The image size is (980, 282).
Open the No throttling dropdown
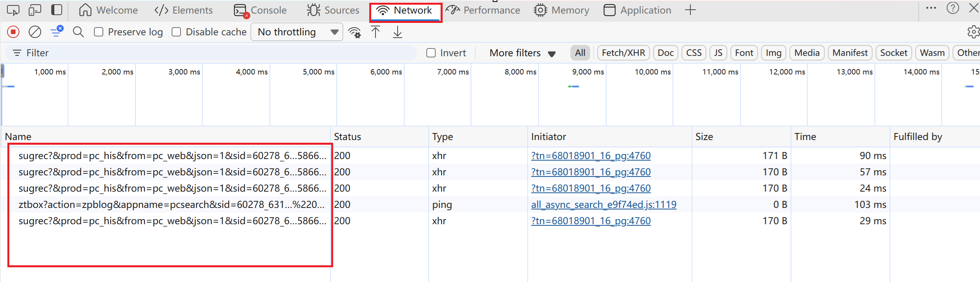click(297, 32)
